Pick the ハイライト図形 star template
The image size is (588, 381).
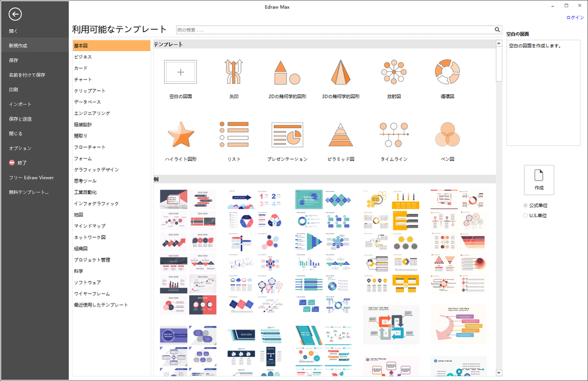[x=181, y=134]
